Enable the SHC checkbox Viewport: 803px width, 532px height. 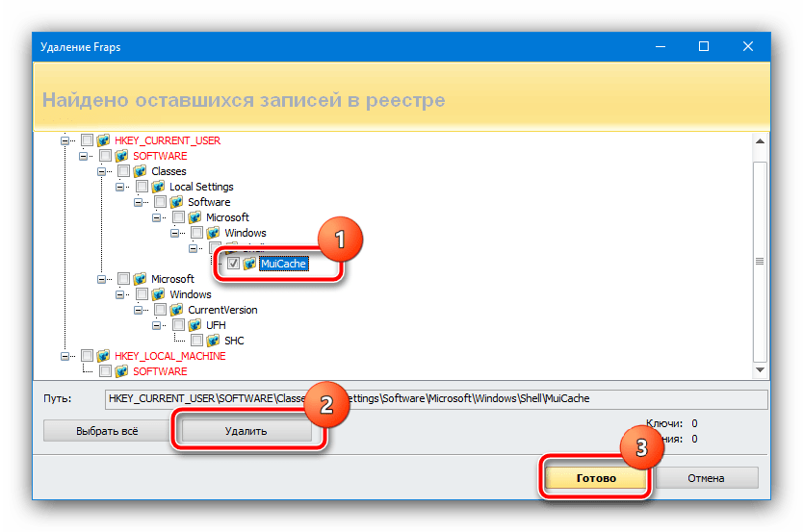coord(197,341)
